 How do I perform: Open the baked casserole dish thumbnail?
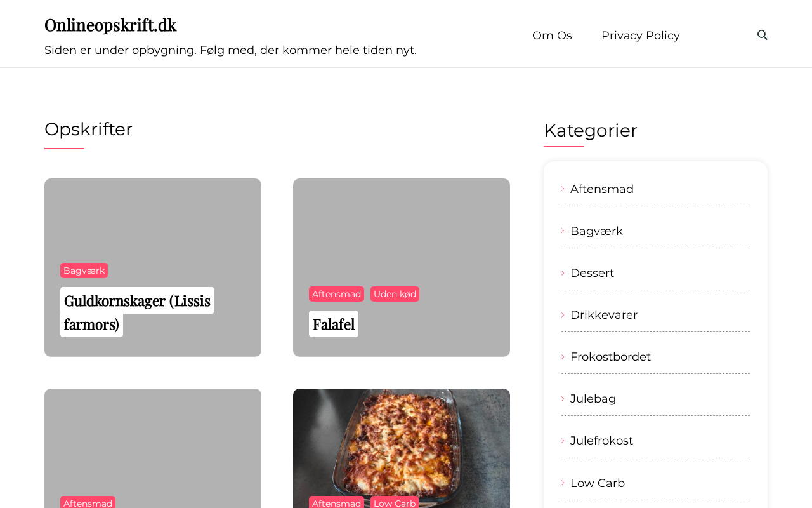click(402, 438)
